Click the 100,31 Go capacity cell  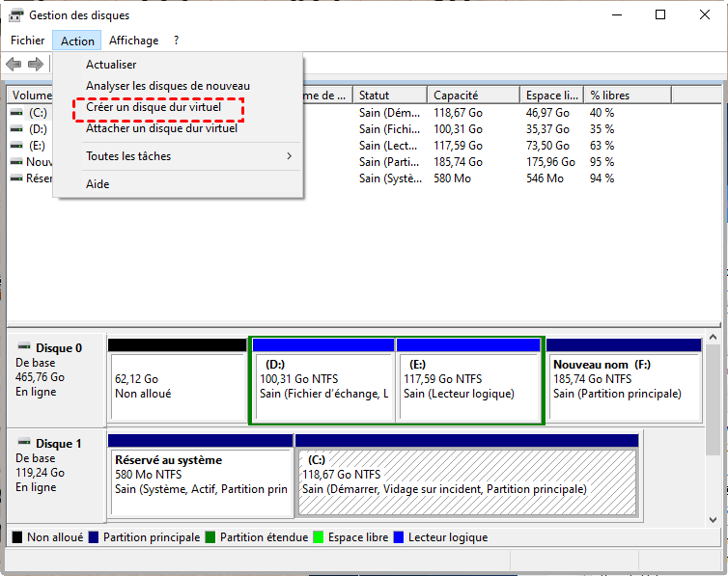point(458,129)
